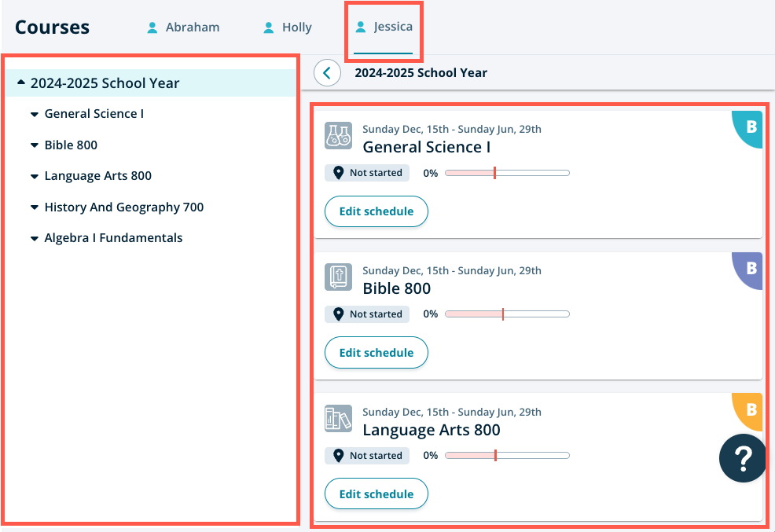The image size is (775, 532).
Task: Click the Bible 800 progress bar
Action: pyautogui.click(x=507, y=314)
